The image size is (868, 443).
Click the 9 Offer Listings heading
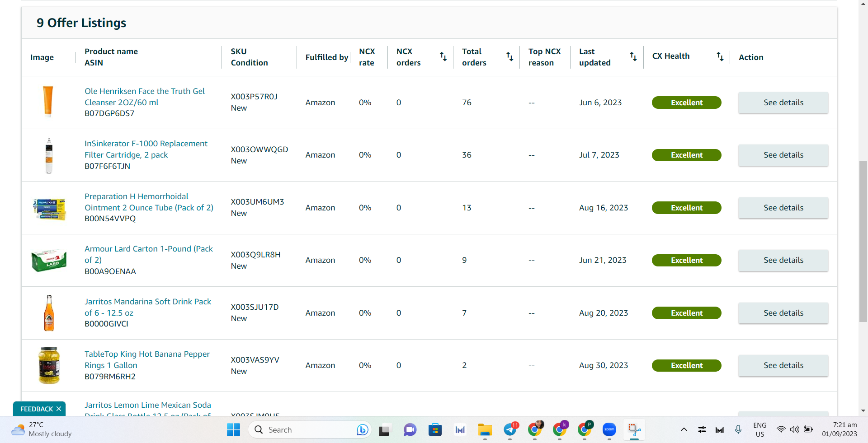(x=81, y=23)
